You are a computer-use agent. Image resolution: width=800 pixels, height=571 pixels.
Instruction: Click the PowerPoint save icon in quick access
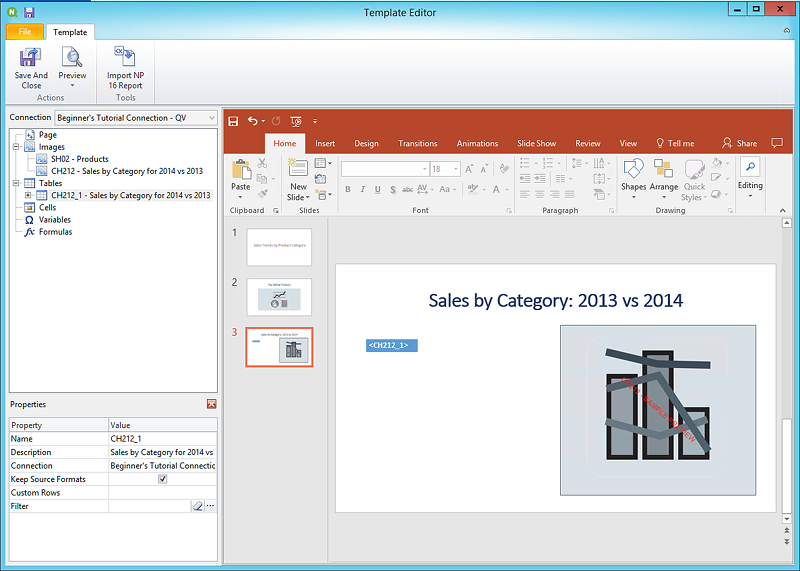tap(233, 121)
